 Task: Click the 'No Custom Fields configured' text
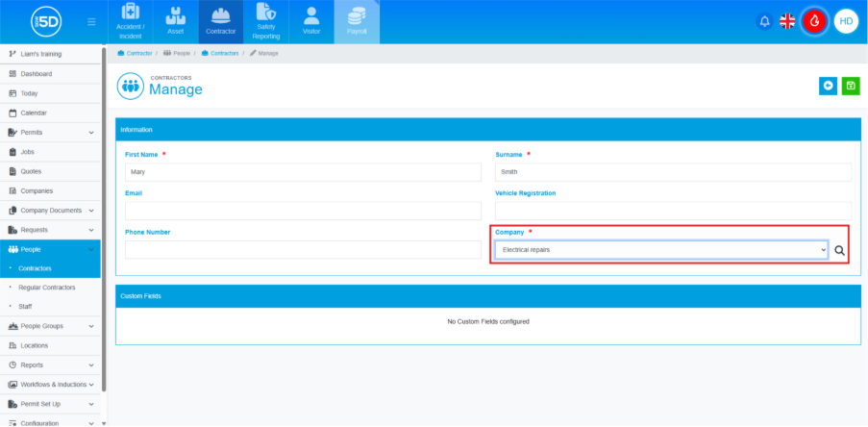coord(488,322)
